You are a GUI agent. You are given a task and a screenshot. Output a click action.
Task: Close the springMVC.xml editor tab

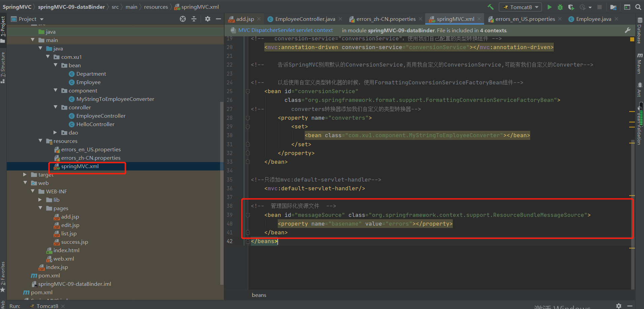[x=479, y=19]
